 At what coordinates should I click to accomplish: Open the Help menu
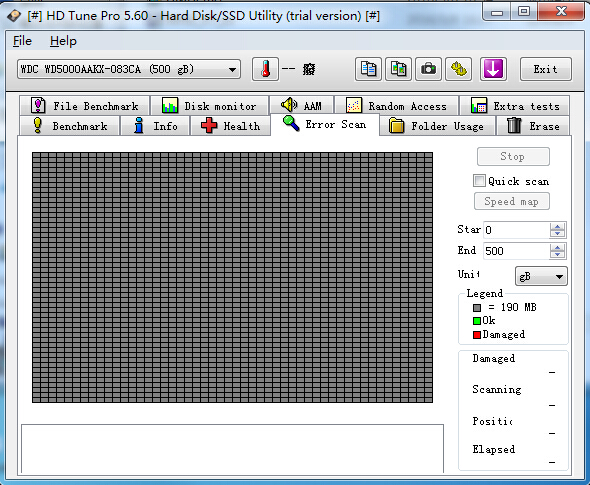(63, 41)
